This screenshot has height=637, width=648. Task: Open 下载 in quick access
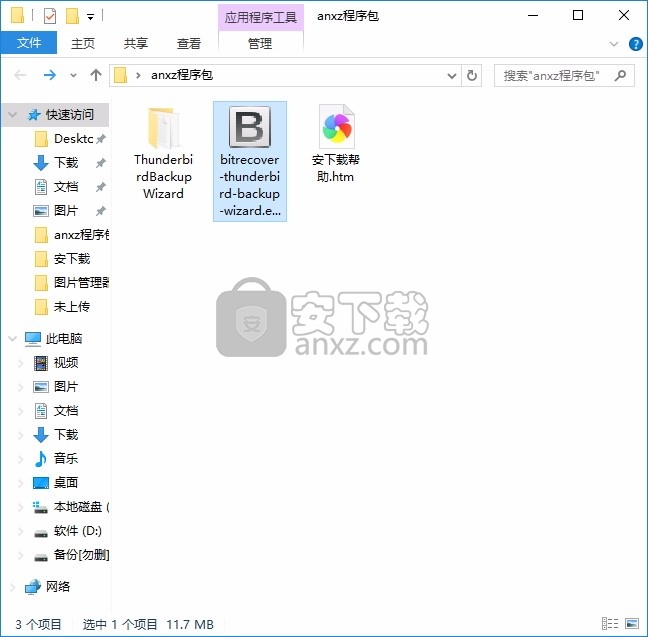click(66, 162)
